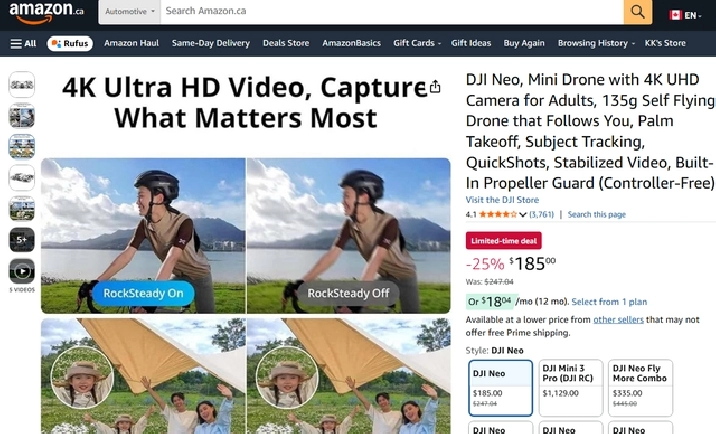Open the Automotive search category dropdown
716x434 pixels.
[x=130, y=12]
